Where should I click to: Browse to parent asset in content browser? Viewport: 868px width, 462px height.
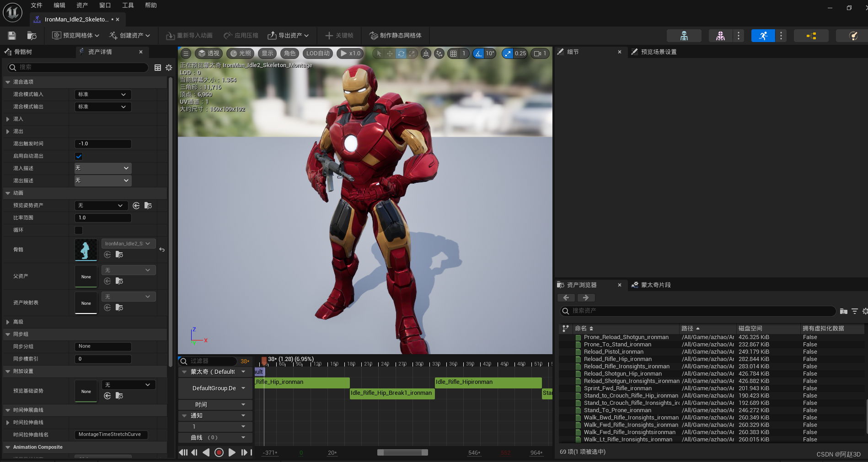point(119,281)
